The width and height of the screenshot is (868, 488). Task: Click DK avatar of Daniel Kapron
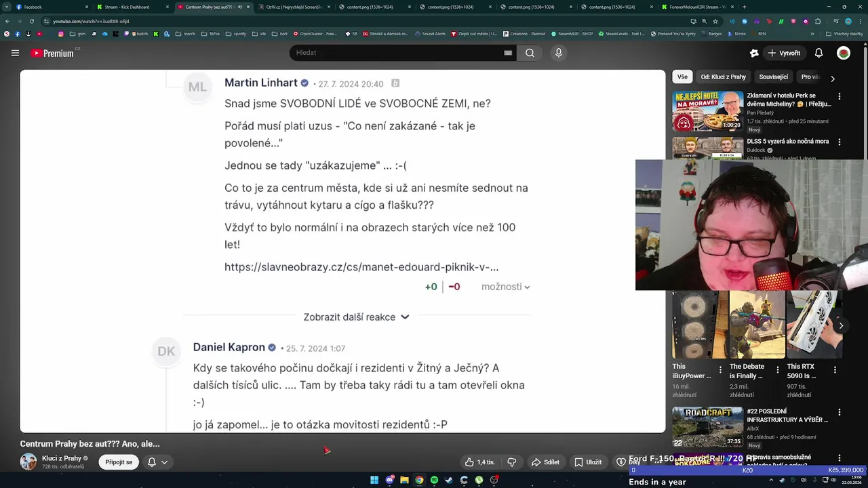[166, 351]
